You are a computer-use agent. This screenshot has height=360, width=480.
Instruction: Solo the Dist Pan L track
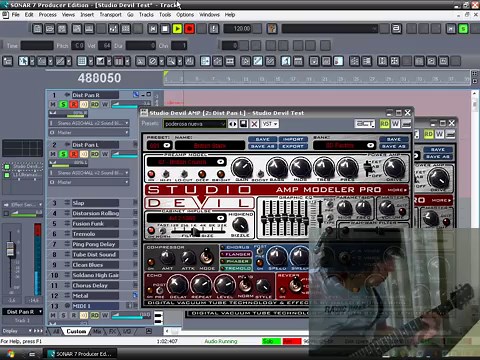[63, 154]
